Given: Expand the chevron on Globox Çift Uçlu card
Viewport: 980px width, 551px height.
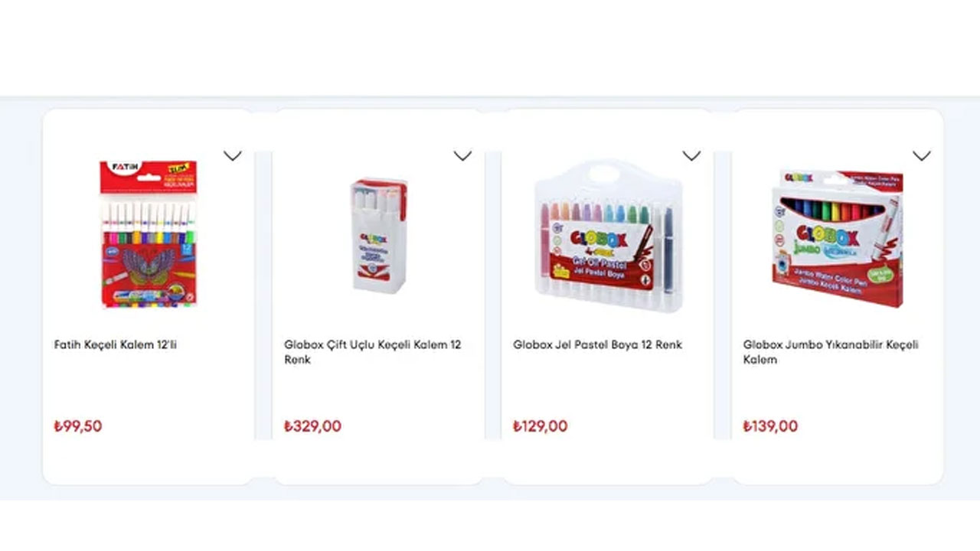Looking at the screenshot, I should (x=462, y=156).
